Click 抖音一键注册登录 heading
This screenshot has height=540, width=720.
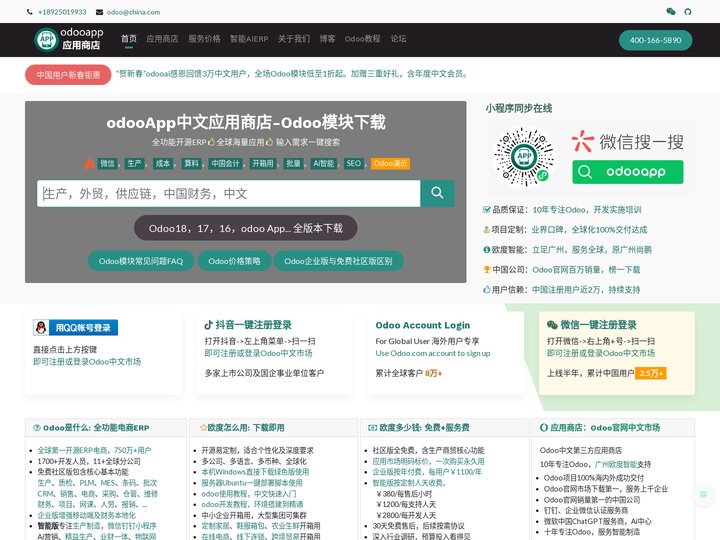tap(248, 325)
